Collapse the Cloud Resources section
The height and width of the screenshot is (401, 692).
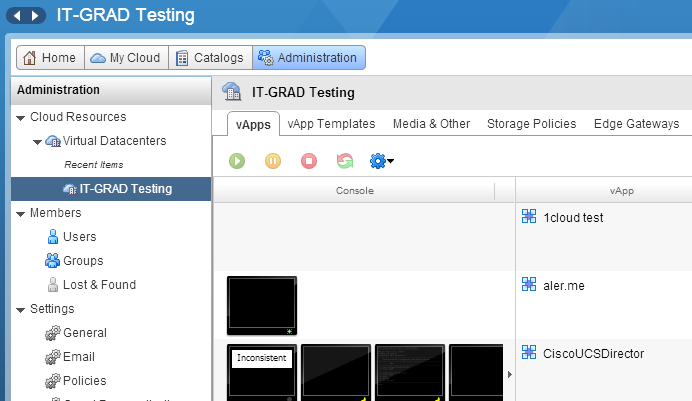click(x=20, y=118)
